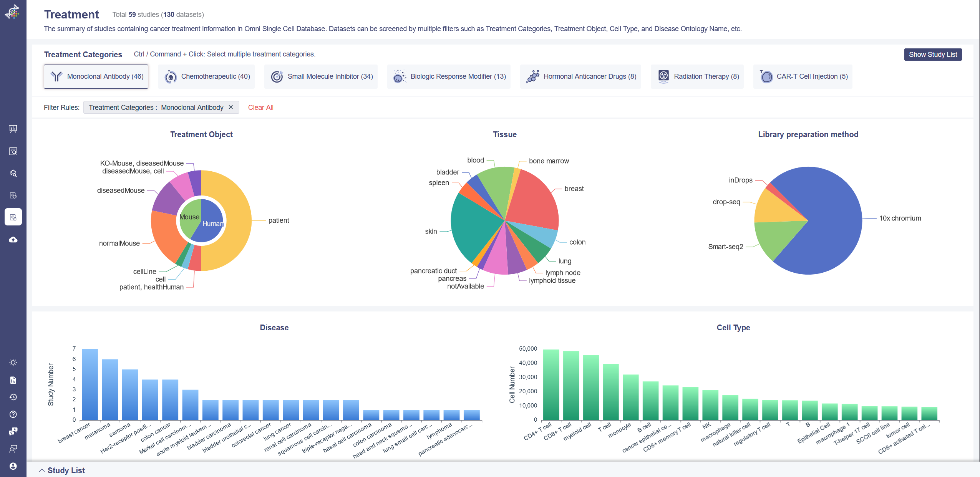The width and height of the screenshot is (980, 477).
Task: Click the 'bone marrow' tissue label
Action: [549, 161]
